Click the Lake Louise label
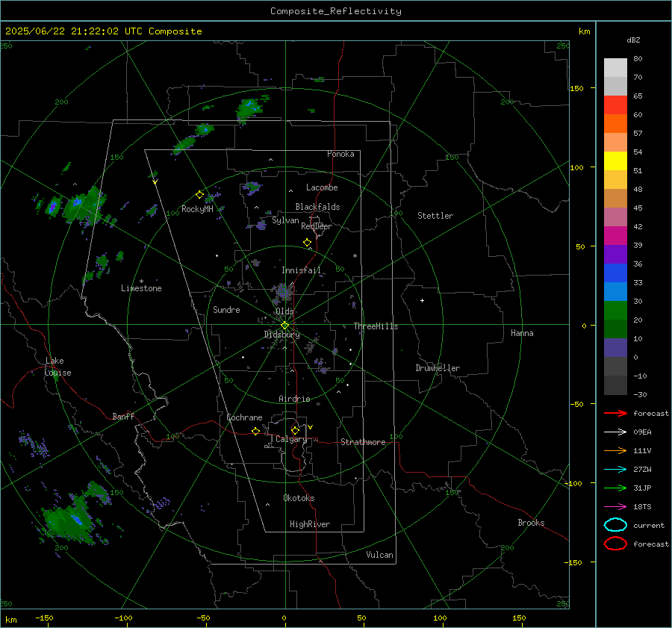The image size is (672, 628). (57, 367)
